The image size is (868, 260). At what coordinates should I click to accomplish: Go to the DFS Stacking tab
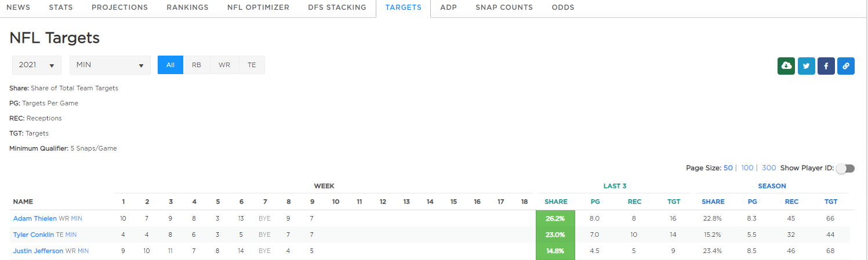[x=337, y=8]
